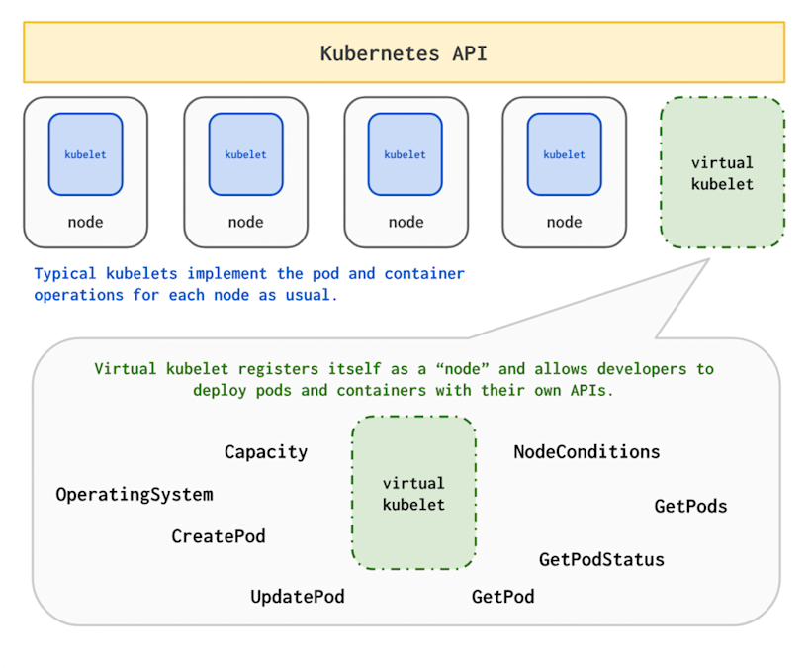The height and width of the screenshot is (668, 812).
Task: Expand the GetPods entry
Action: 690,506
